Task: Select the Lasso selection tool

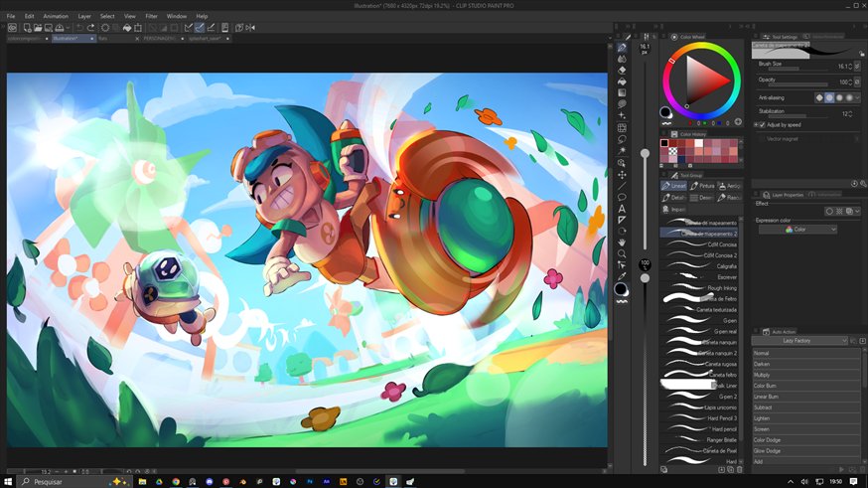Action: point(622,139)
